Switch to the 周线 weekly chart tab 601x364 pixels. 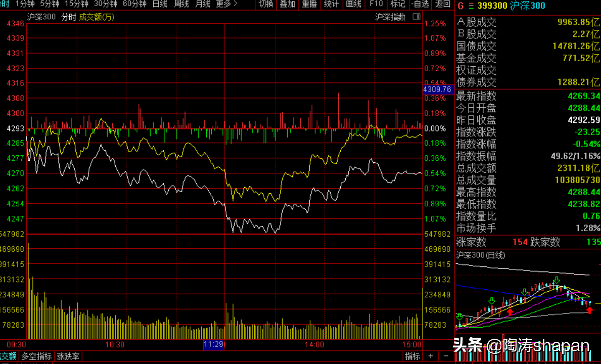tap(181, 4)
